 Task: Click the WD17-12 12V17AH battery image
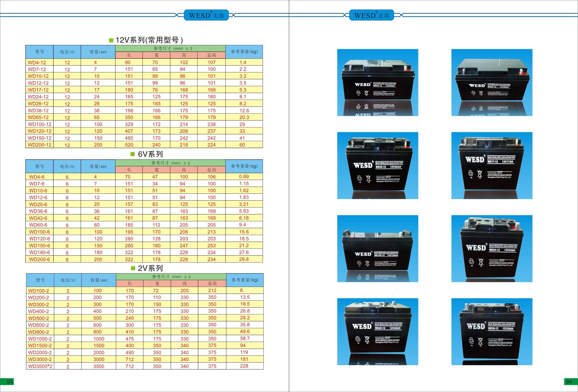492,165
